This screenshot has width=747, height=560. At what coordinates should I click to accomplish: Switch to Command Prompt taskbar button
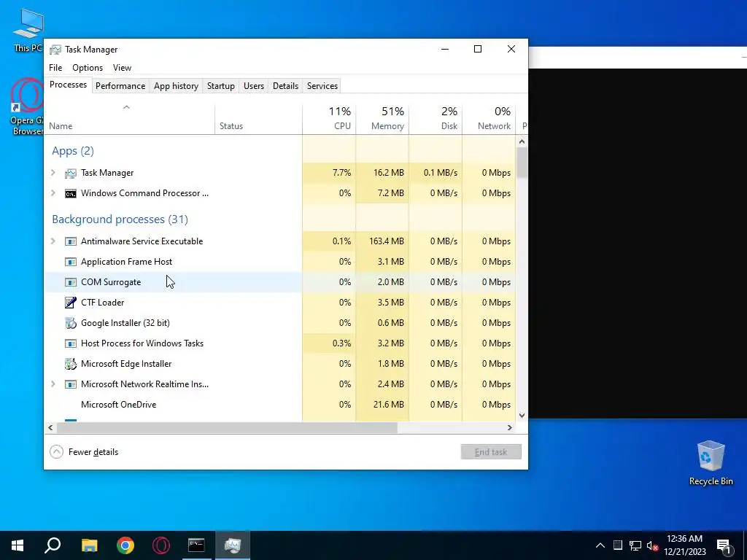tap(196, 545)
